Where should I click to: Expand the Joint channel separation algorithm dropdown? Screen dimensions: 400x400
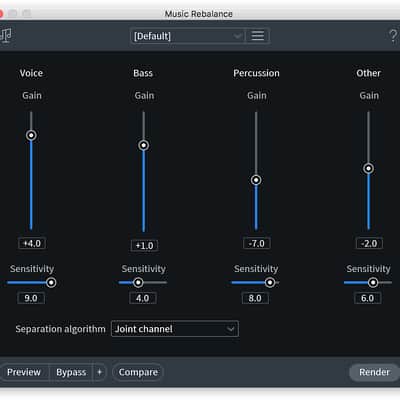[175, 329]
